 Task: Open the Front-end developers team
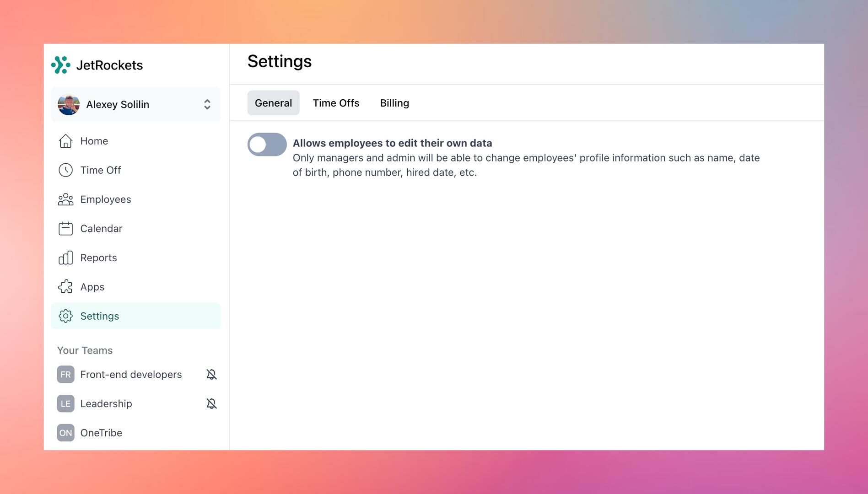click(x=131, y=375)
